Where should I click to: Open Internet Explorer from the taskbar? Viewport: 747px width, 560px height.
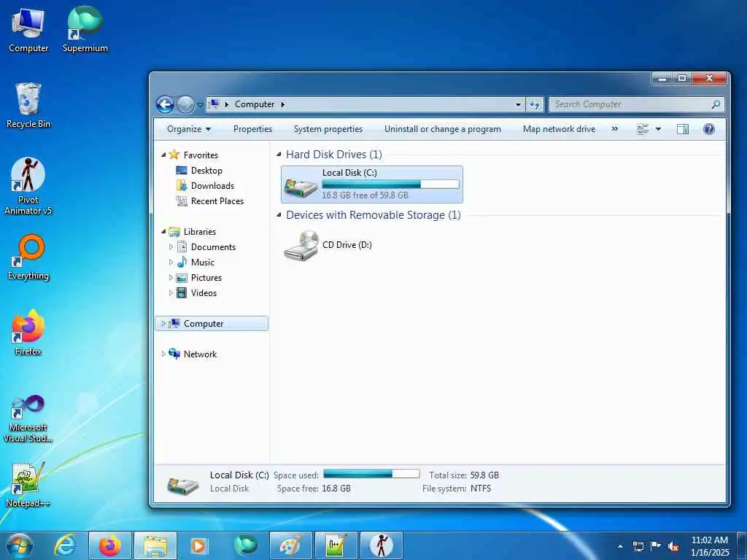point(65,545)
